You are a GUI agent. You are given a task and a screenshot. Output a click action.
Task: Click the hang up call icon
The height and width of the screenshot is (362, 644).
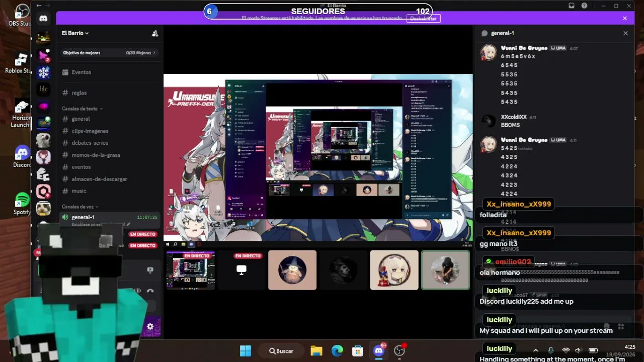tap(150, 291)
